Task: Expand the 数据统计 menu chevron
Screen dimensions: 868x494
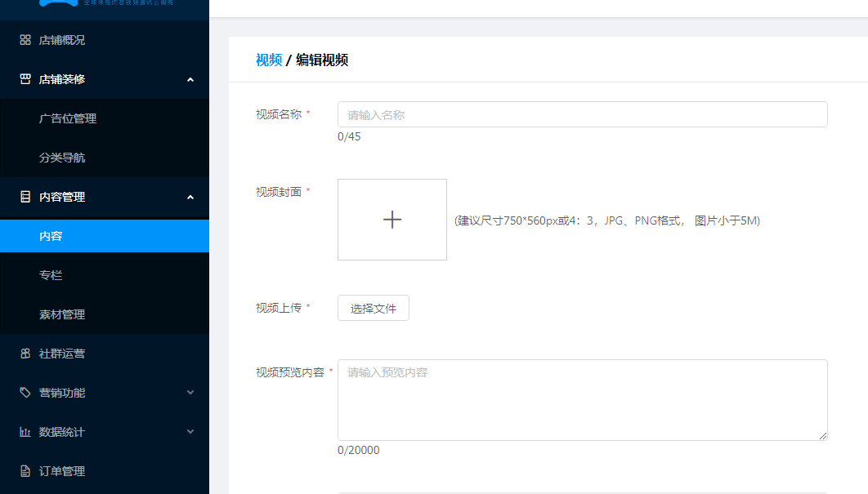Action: [190, 432]
